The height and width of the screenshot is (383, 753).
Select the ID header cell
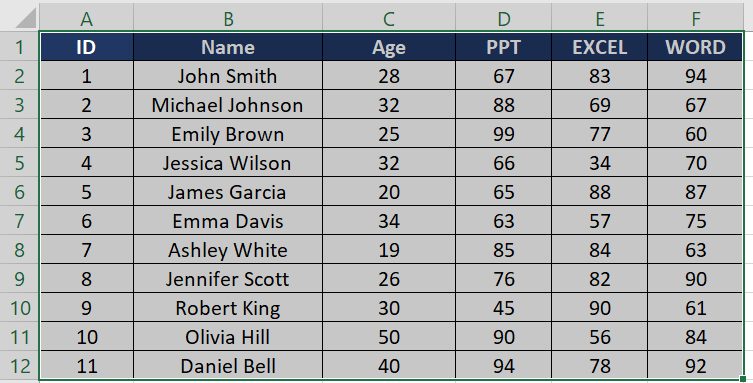pos(86,47)
